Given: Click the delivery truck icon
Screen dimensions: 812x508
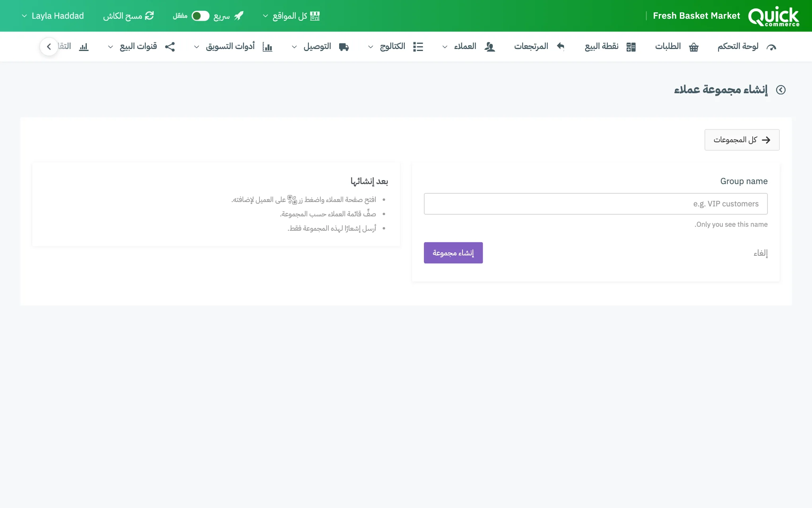Looking at the screenshot, I should 344,47.
